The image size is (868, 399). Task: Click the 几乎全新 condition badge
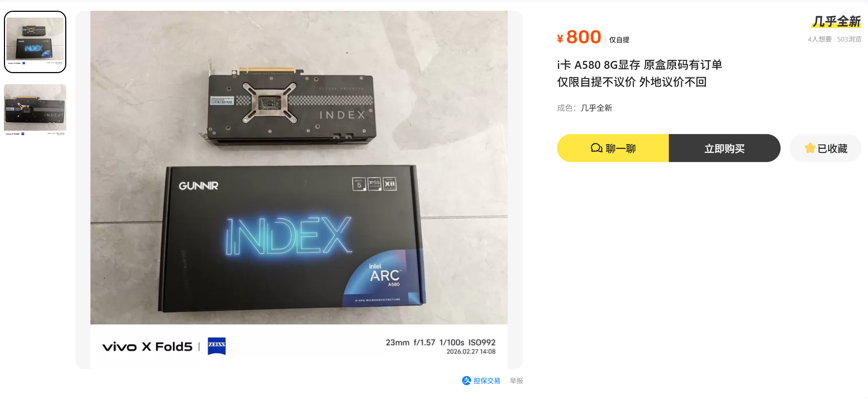tap(836, 22)
